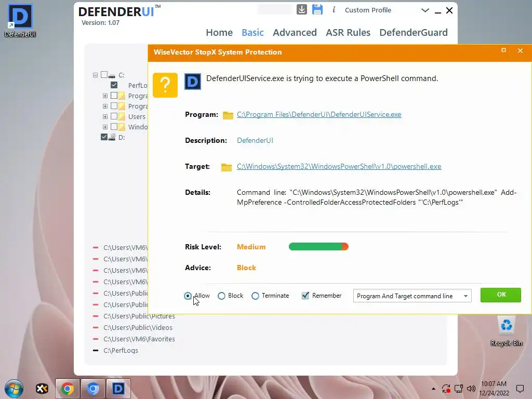532x399 pixels.
Task: Open the DefenderGuard tab
Action: tap(414, 33)
